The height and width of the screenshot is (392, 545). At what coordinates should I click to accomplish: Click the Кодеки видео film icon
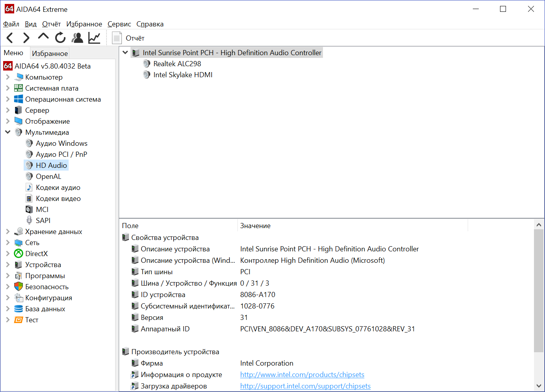tap(29, 198)
